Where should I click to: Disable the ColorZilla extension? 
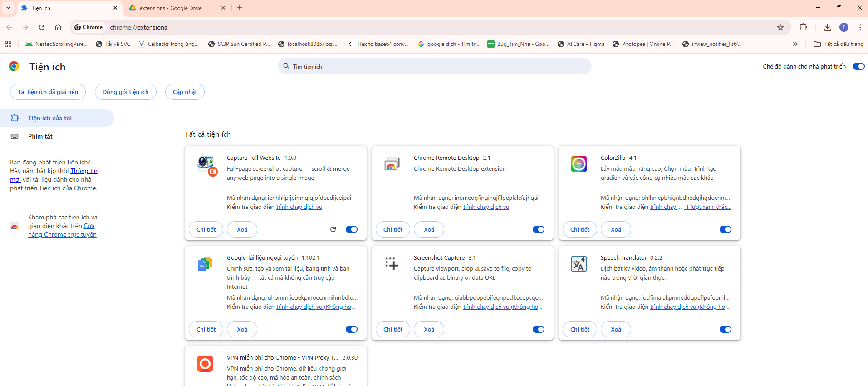click(x=726, y=229)
